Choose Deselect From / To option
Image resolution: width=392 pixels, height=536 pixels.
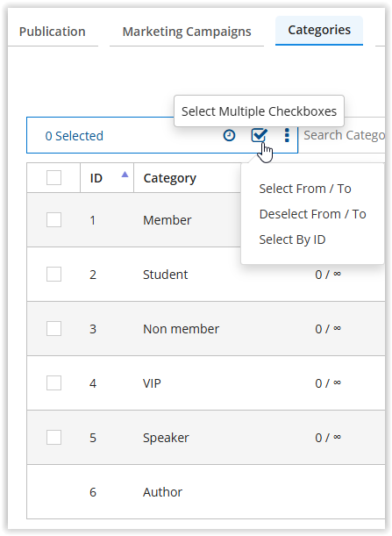point(312,214)
